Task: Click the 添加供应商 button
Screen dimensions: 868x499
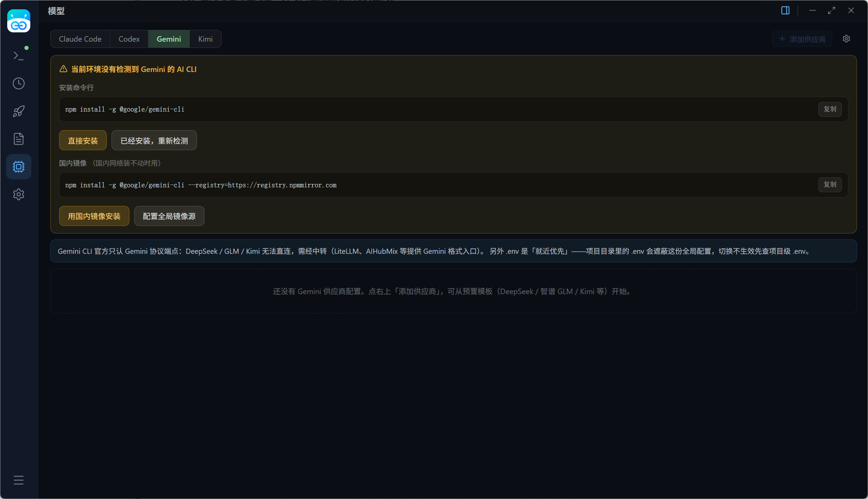Action: [802, 39]
